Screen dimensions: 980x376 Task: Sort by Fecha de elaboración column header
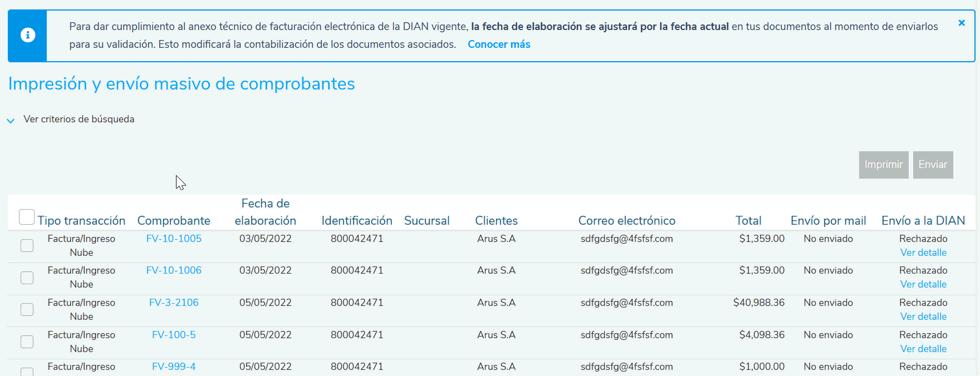(265, 212)
